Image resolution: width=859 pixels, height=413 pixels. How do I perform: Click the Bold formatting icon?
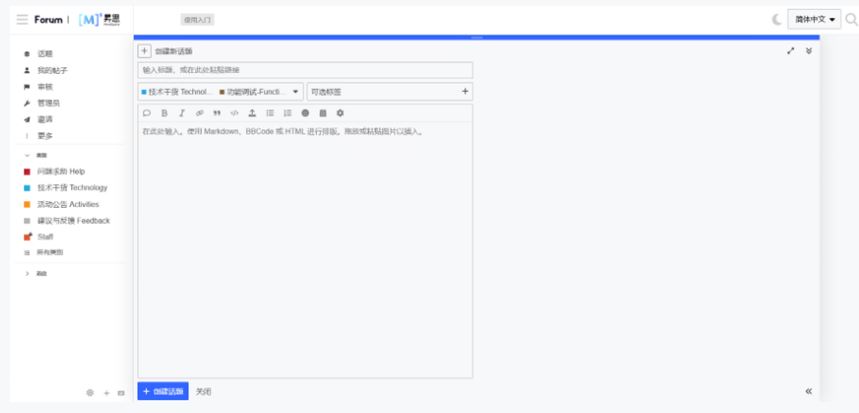click(x=165, y=113)
